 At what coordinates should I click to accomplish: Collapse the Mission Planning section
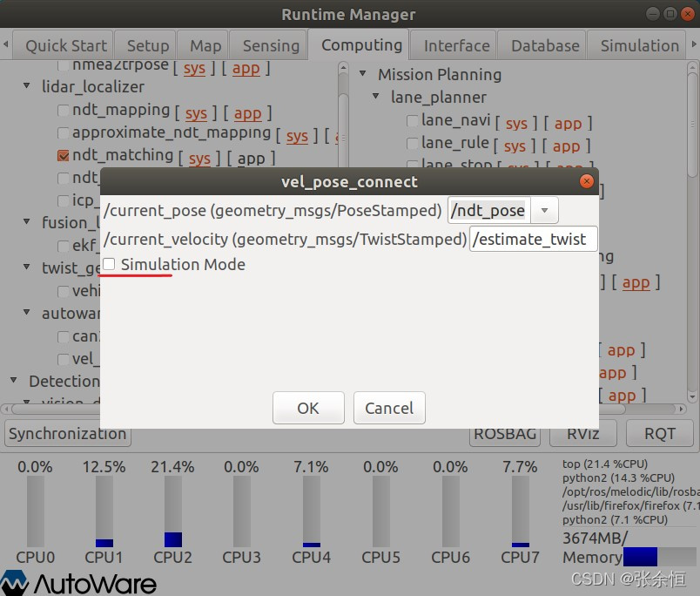coord(362,73)
